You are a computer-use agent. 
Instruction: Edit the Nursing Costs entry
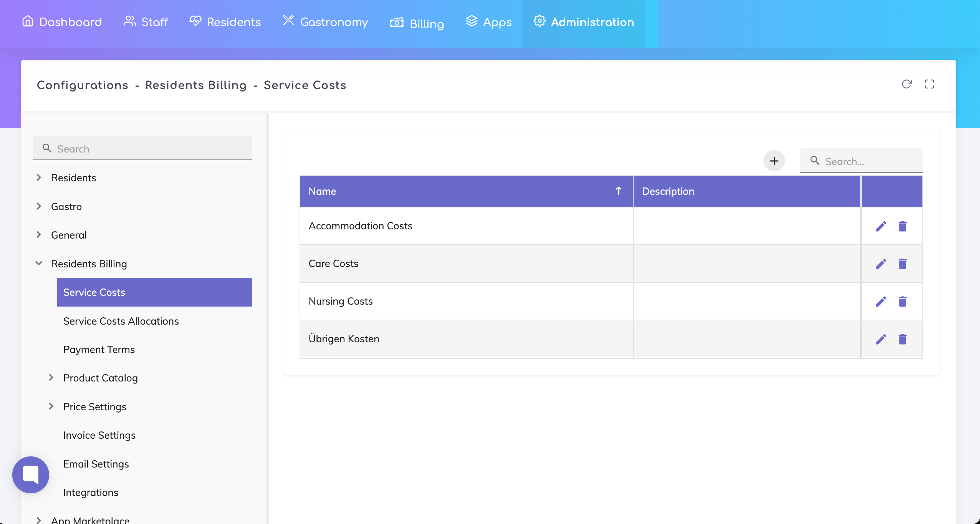tap(881, 302)
